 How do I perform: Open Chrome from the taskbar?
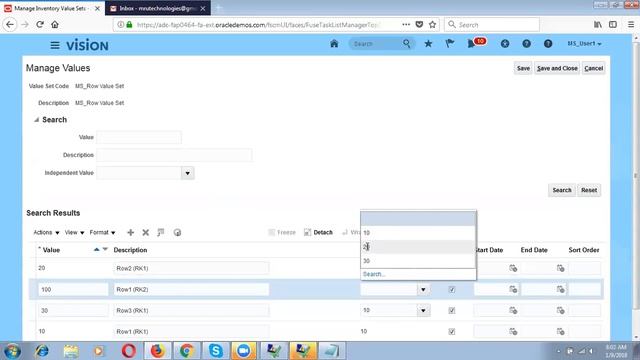(x=187, y=351)
